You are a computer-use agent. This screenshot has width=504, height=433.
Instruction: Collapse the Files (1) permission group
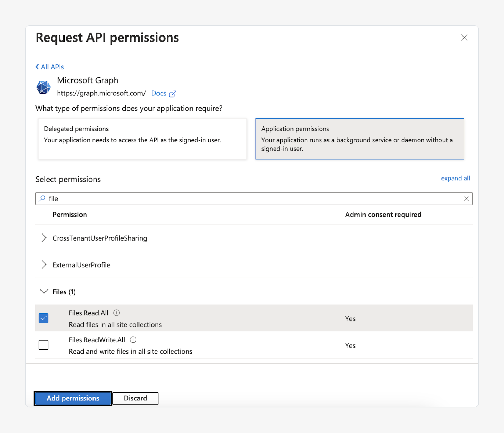click(x=44, y=292)
